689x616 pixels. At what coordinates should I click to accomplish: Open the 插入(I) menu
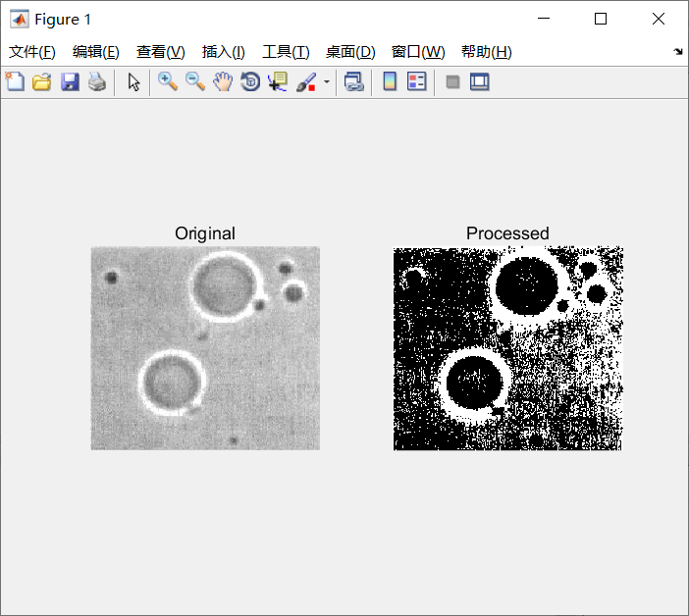223,52
